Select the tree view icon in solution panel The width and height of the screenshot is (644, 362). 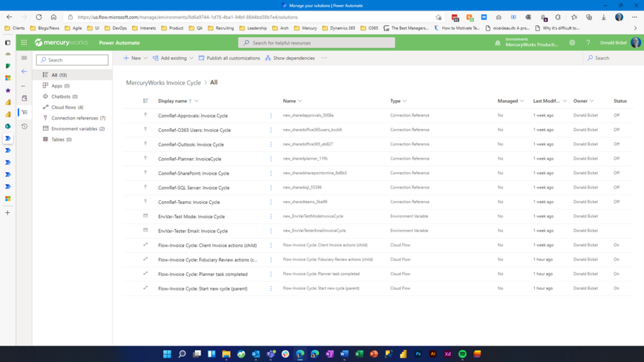(24, 111)
